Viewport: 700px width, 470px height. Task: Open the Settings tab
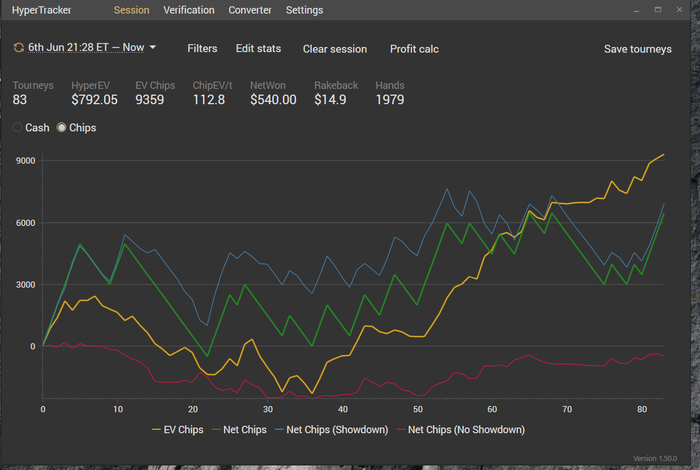click(x=304, y=10)
